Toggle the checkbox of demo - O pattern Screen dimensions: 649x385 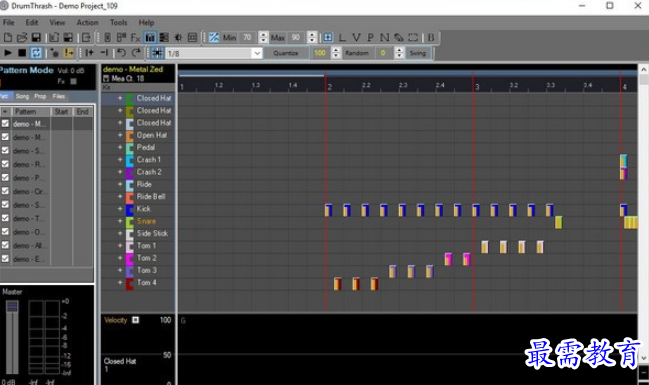click(5, 232)
